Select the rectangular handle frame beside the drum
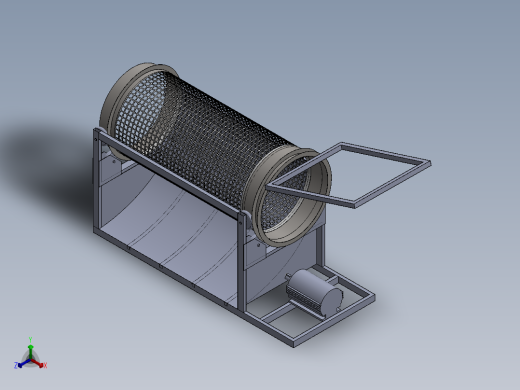This screenshot has height=390, width=520. [x=349, y=175]
